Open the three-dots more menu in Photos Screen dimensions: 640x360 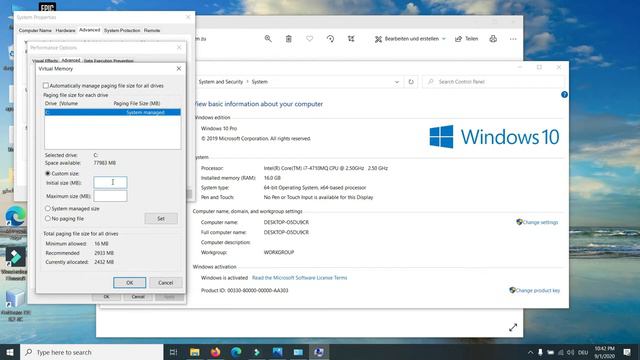[513, 39]
